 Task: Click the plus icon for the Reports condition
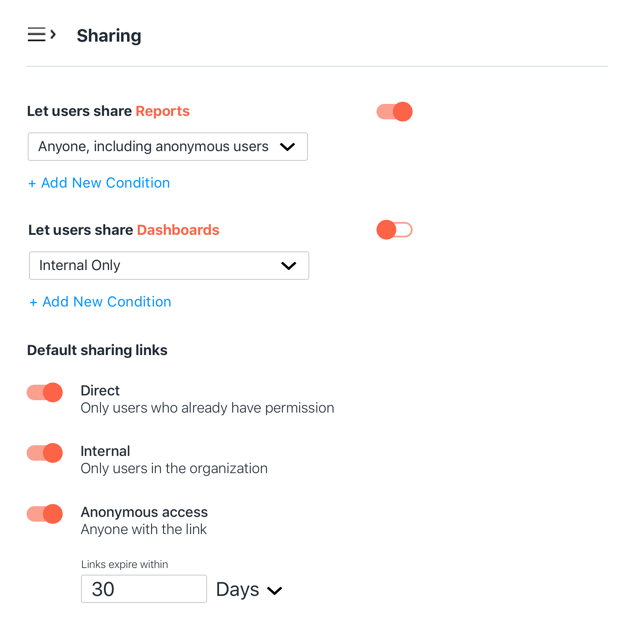click(32, 184)
